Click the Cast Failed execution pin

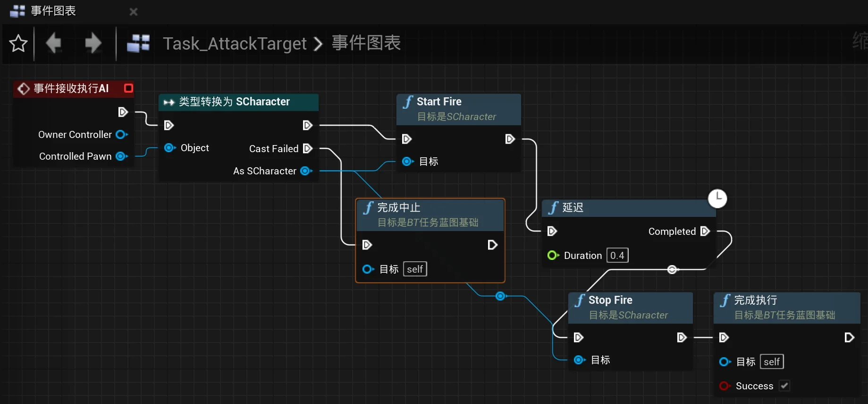tap(308, 148)
